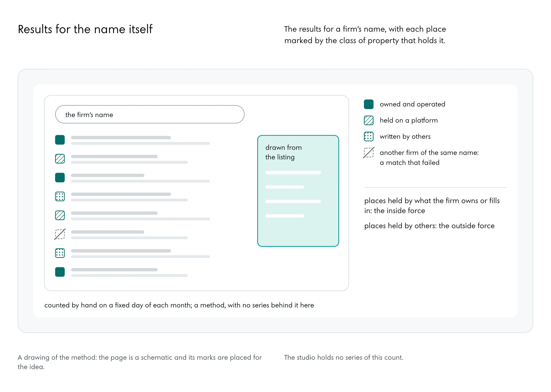Click the "written by others" legend label
This screenshot has width=551, height=392.
coord(405,137)
